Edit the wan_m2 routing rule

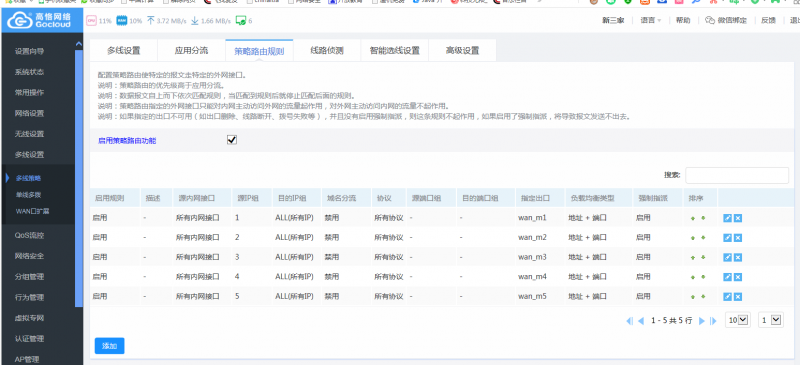pyautogui.click(x=728, y=238)
